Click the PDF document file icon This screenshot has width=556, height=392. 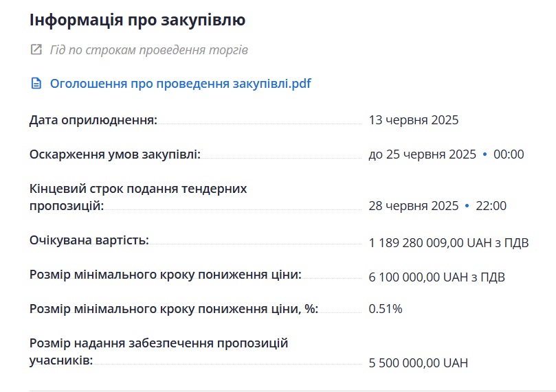pyautogui.click(x=36, y=84)
